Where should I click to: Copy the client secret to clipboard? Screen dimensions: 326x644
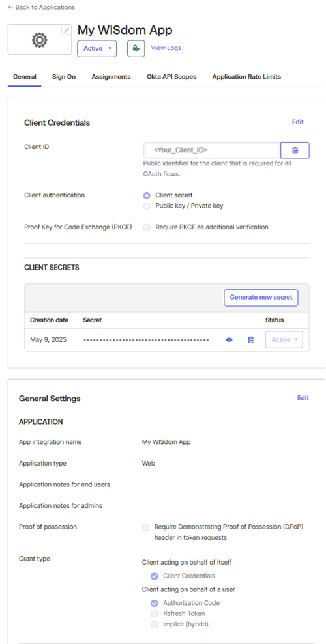click(250, 340)
